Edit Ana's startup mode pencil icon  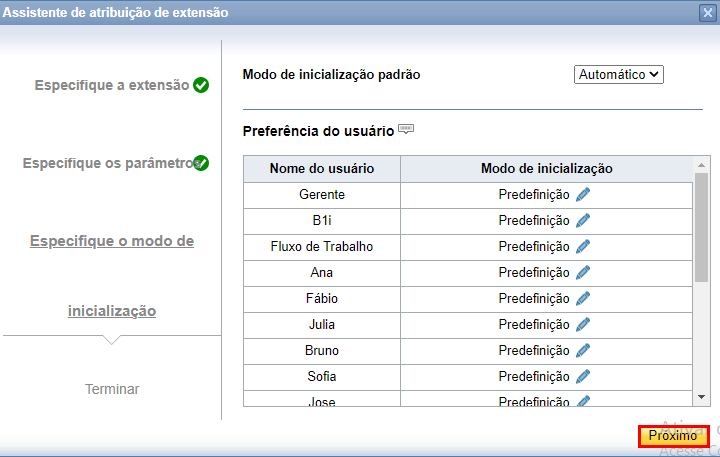tap(583, 273)
